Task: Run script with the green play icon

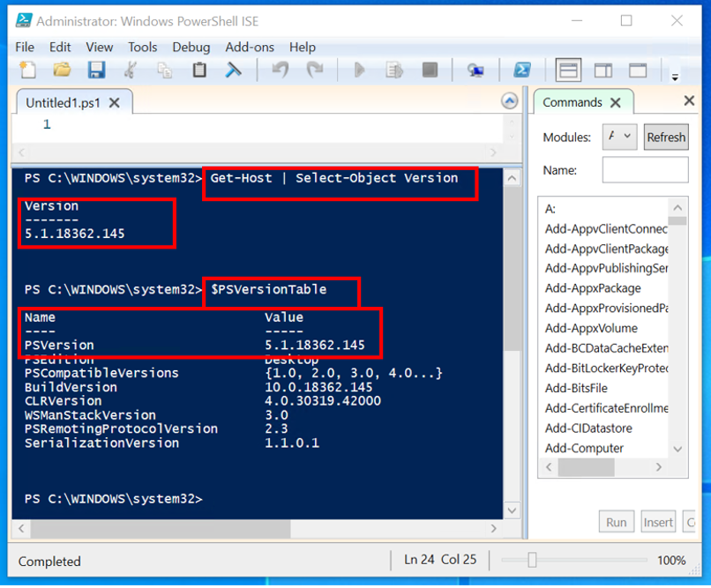Action: pos(360,71)
